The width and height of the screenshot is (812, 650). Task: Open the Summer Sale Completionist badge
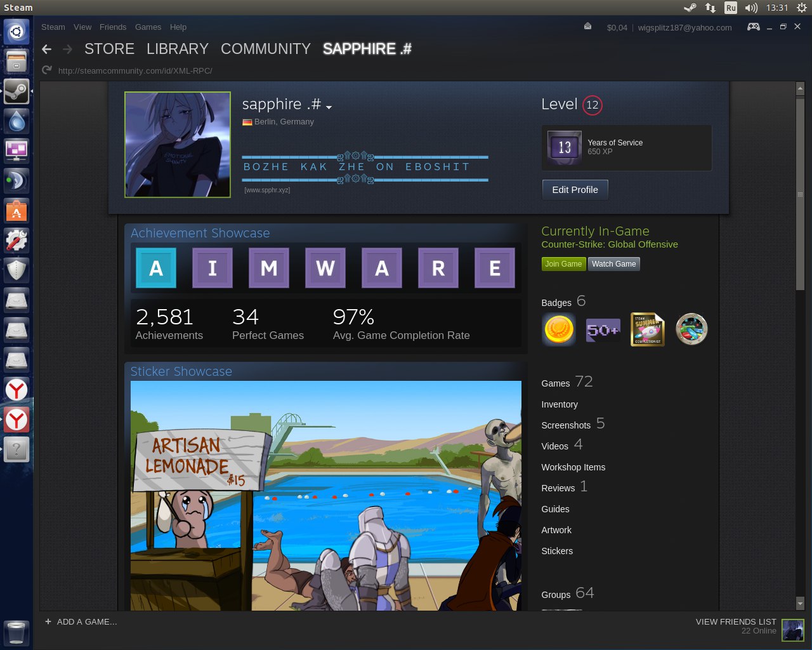(x=647, y=329)
